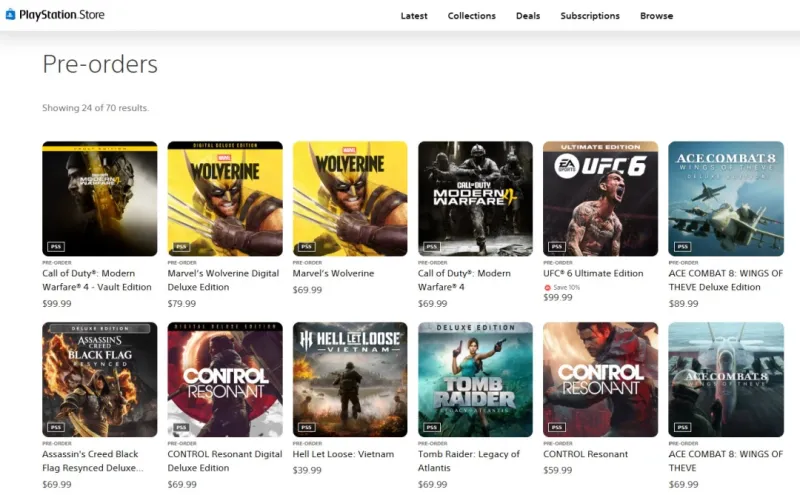Open Ace Combat 8 Deluxe Edition cover art
Image resolution: width=800 pixels, height=495 pixels.
click(726, 199)
